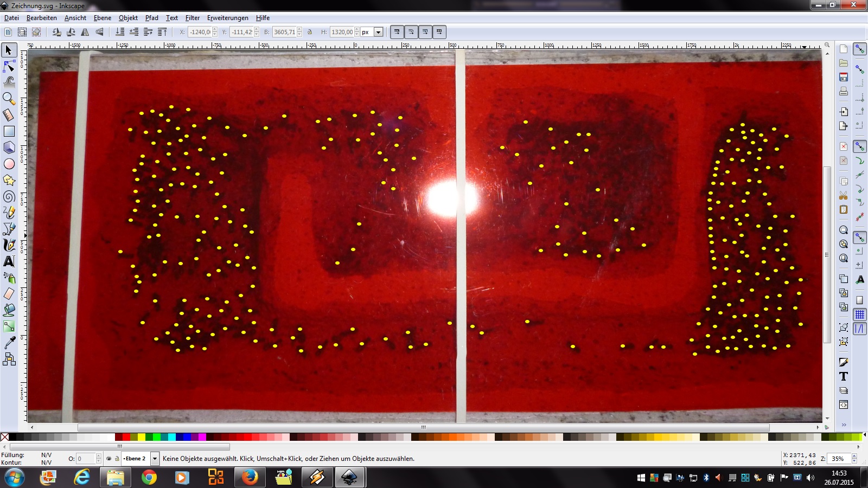Flip selection horizontally
Screen dimensions: 868x488
pyautogui.click(x=85, y=32)
